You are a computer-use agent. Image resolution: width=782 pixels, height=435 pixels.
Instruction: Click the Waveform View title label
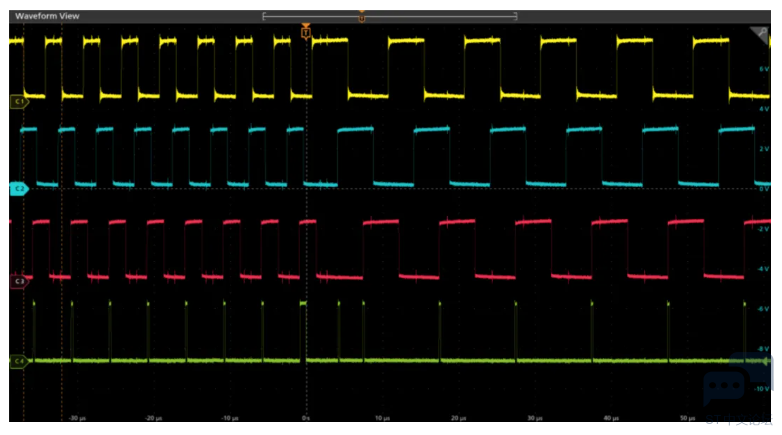tap(48, 16)
